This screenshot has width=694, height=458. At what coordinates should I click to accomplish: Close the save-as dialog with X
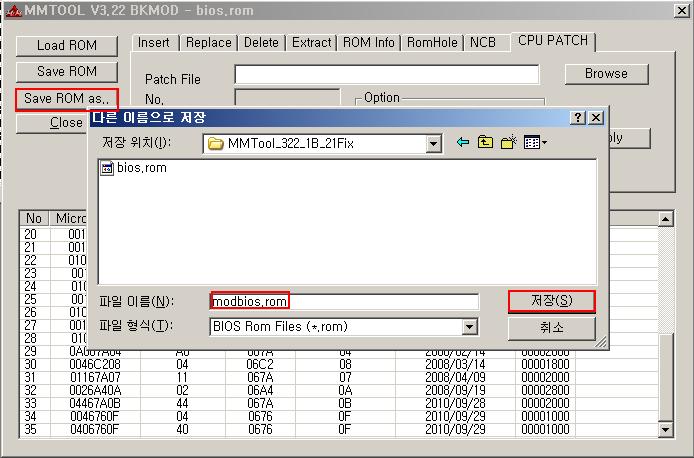pos(596,118)
